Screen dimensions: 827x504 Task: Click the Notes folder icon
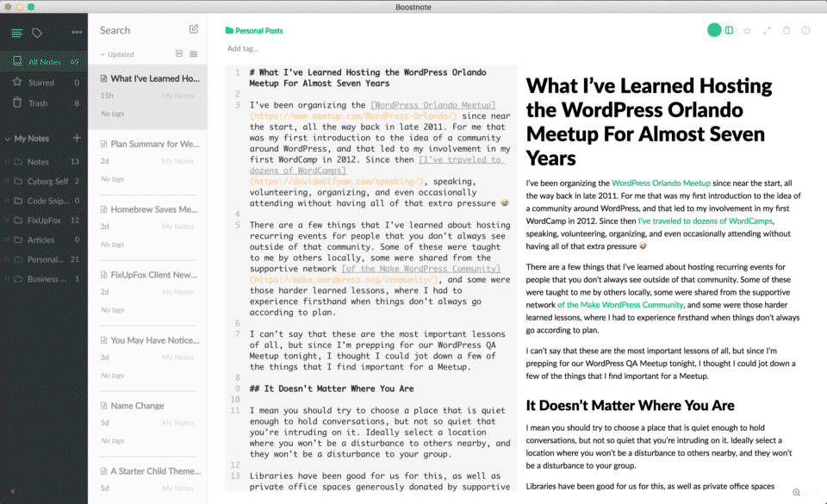[x=18, y=162]
